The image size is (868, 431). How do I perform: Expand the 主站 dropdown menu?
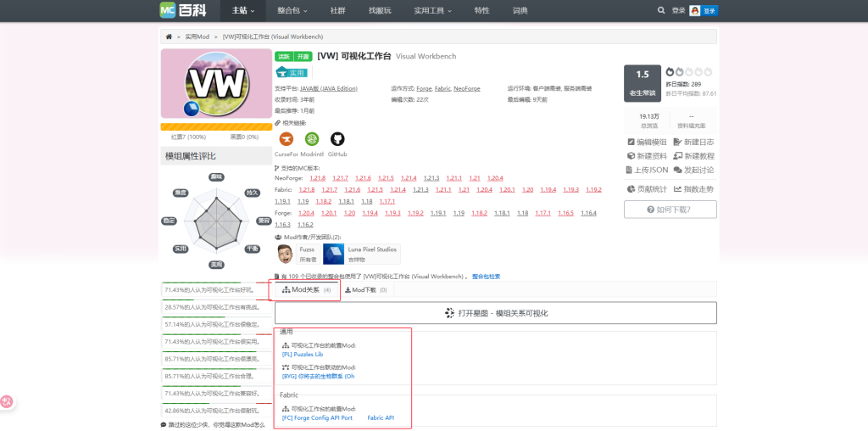coord(244,10)
